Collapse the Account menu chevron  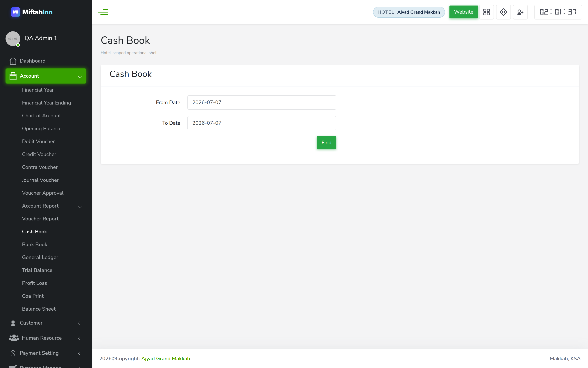(x=80, y=77)
